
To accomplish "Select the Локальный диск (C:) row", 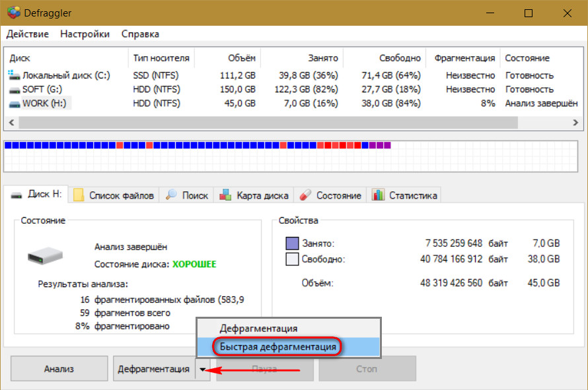I will tap(293, 75).
